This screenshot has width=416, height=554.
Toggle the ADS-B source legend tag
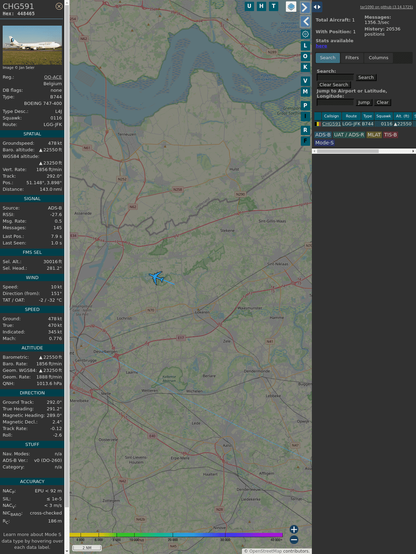click(323, 135)
